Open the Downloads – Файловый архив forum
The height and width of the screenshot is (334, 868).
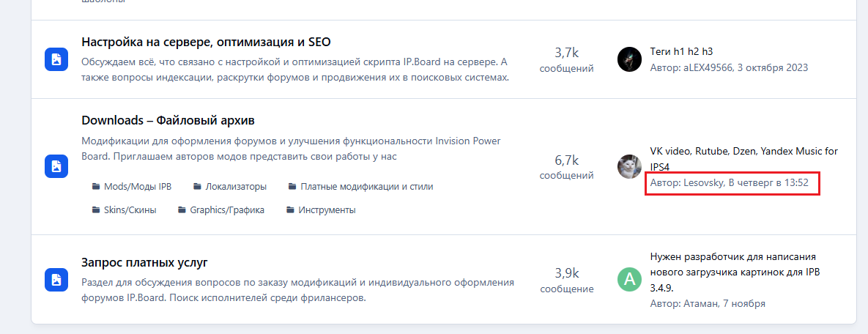[x=168, y=120]
